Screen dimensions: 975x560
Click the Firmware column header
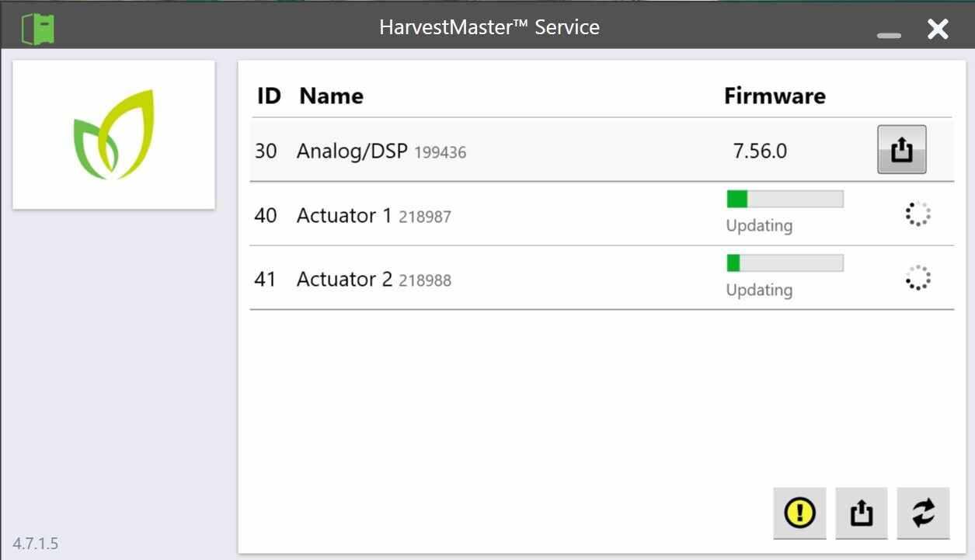click(x=775, y=96)
